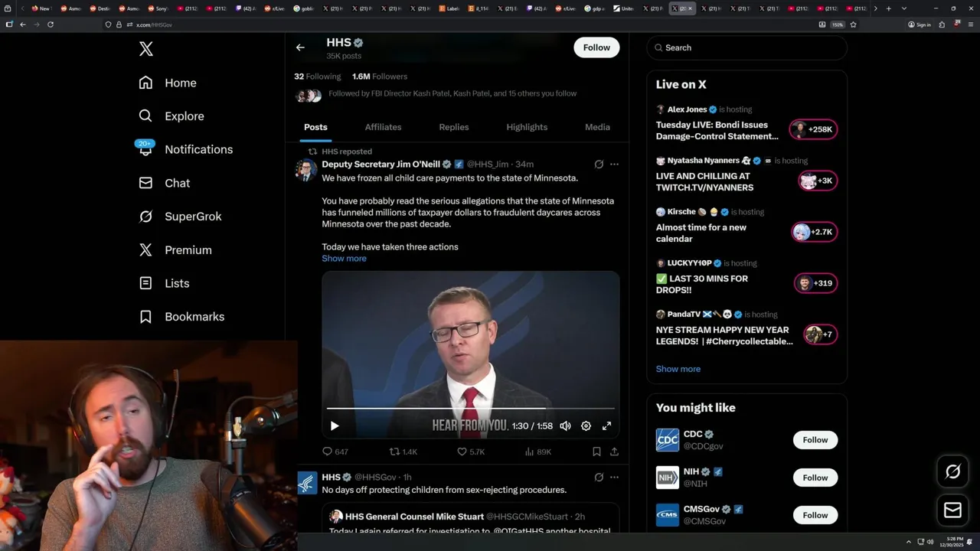View analytics of post with 89K views
This screenshot has width=980, height=551.
538,452
